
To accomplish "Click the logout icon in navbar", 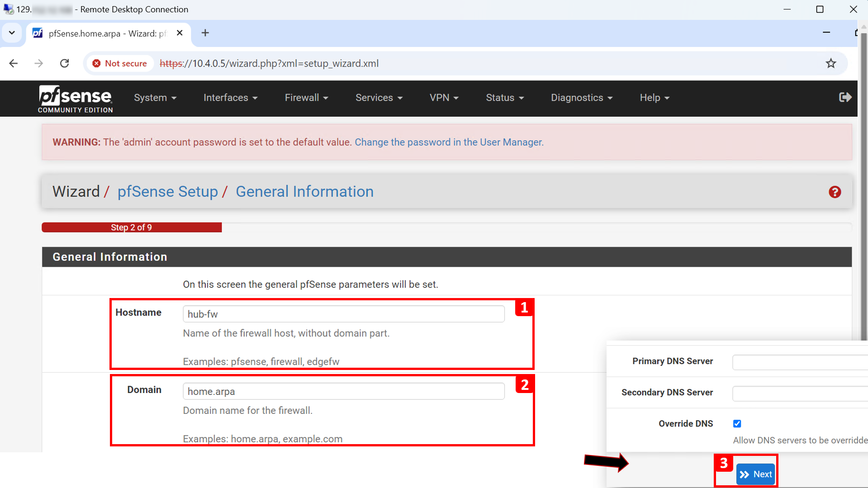I will click(x=845, y=97).
